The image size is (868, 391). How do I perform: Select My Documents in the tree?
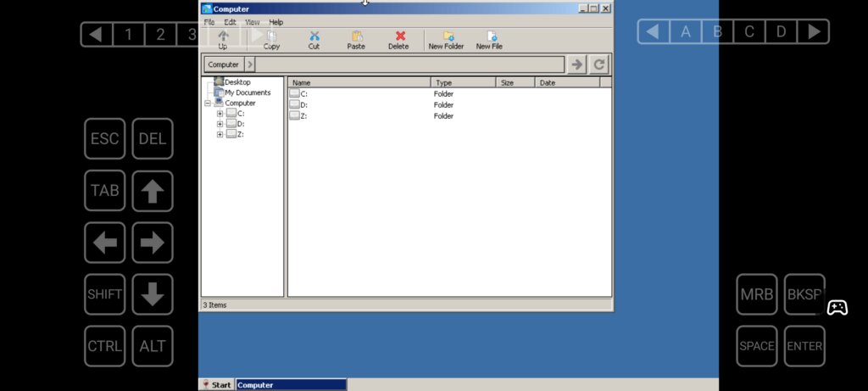247,92
